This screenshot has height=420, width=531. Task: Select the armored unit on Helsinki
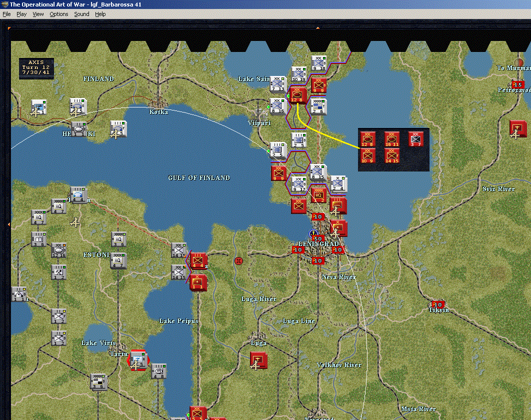click(x=78, y=129)
